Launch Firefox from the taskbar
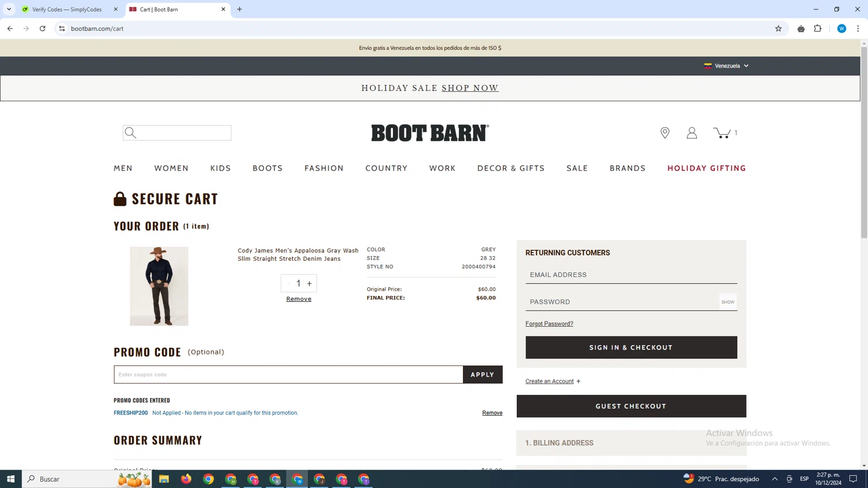Screen dimensions: 868x488 click(x=186, y=479)
